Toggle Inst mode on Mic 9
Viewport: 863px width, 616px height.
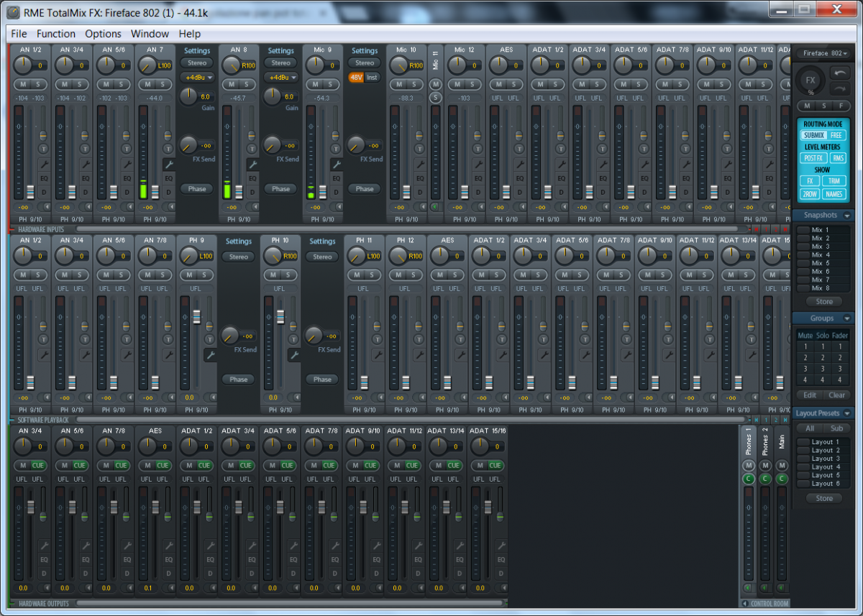point(372,77)
